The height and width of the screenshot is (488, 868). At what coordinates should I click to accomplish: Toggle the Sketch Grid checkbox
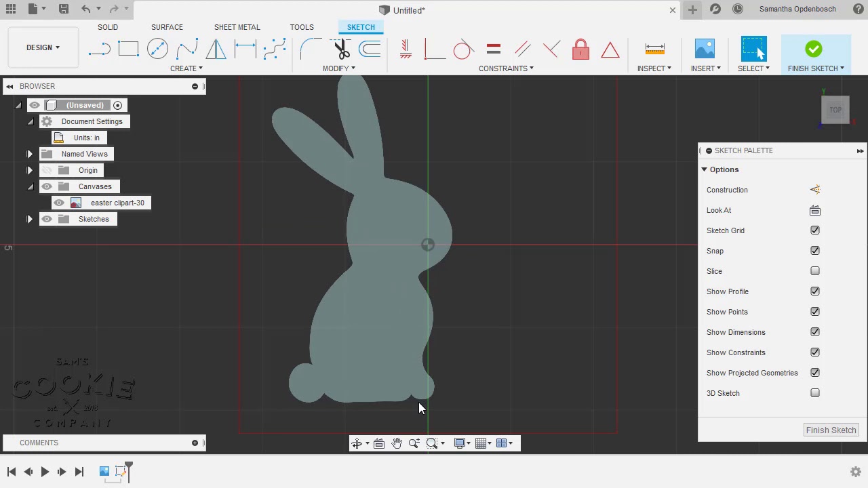(815, 230)
